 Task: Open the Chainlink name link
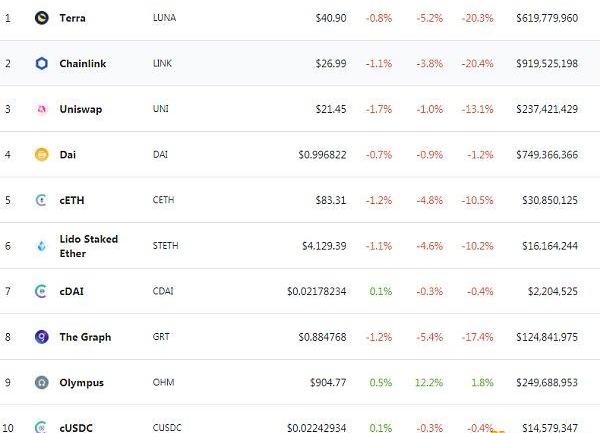point(83,64)
